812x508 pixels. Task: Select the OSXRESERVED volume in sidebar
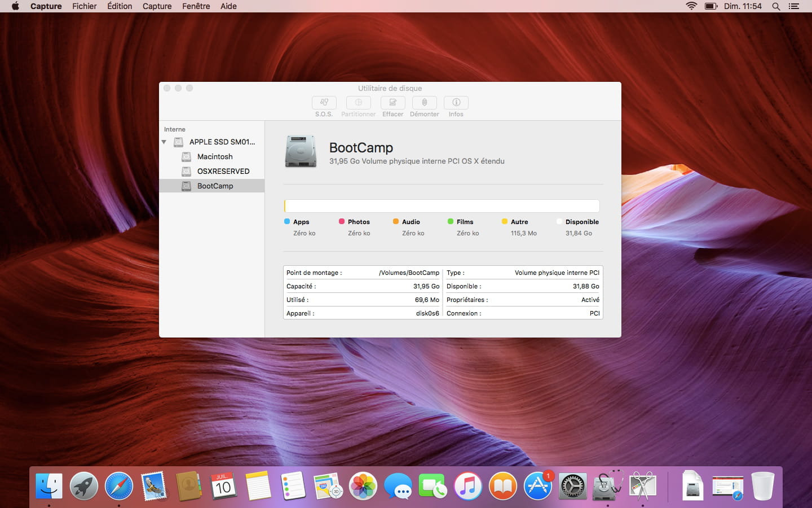click(x=212, y=171)
